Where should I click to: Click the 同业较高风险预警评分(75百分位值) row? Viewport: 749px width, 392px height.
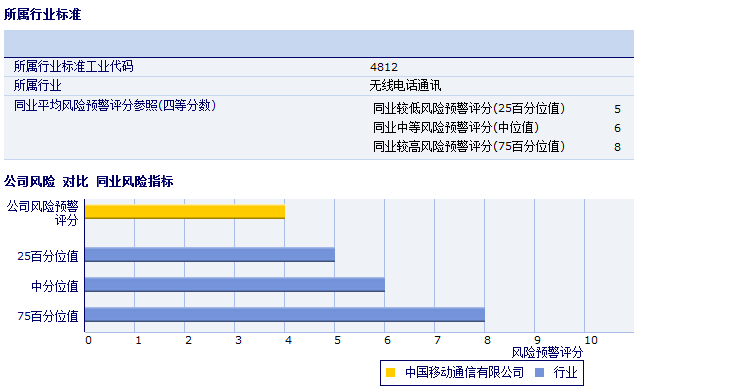[x=497, y=147]
